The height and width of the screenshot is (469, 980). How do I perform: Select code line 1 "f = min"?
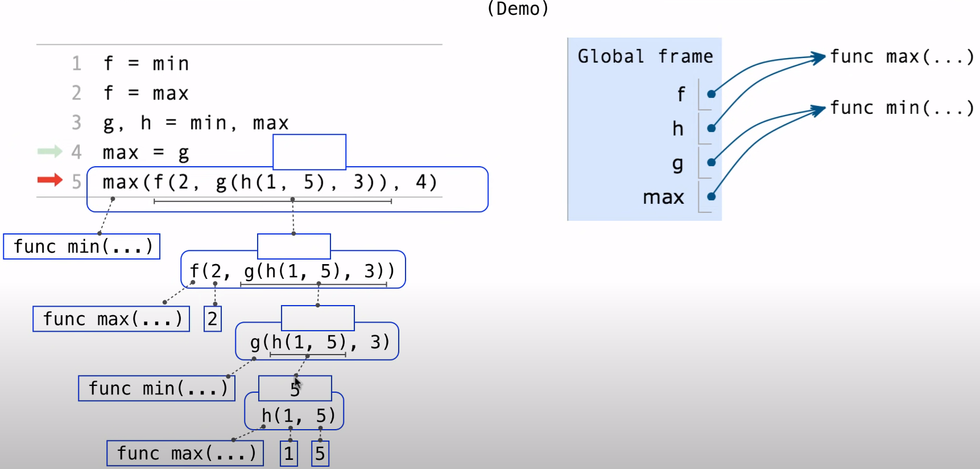146,63
